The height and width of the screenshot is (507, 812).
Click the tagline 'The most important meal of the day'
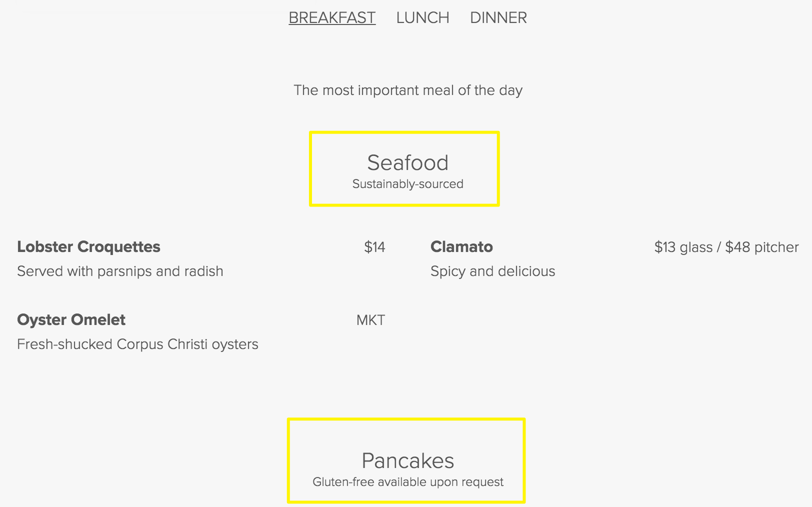coord(407,90)
